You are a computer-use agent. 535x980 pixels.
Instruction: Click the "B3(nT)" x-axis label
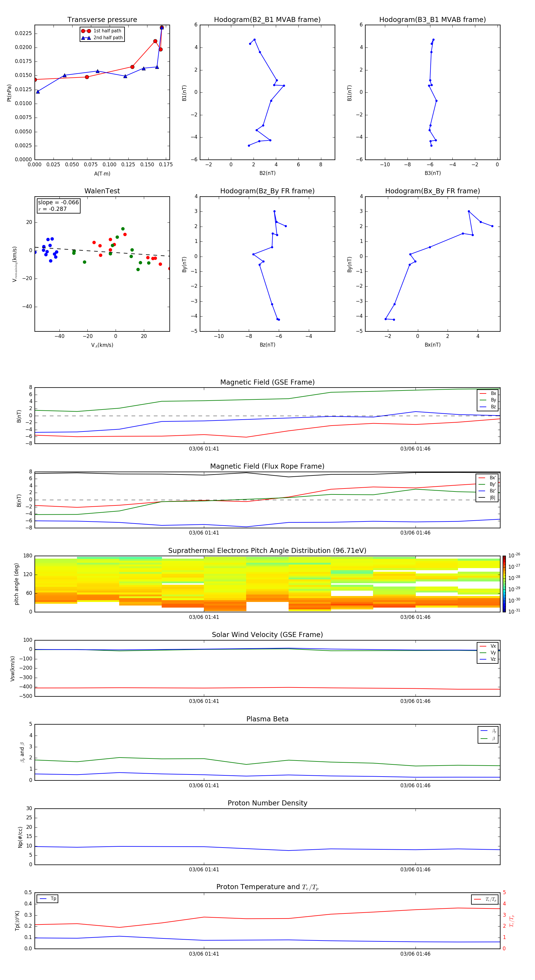(432, 173)
